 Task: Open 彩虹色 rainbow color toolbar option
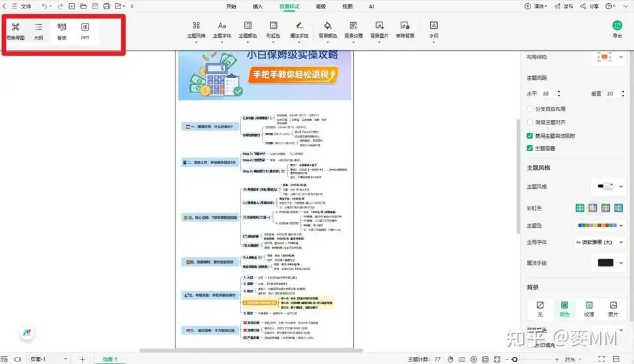pos(273,31)
